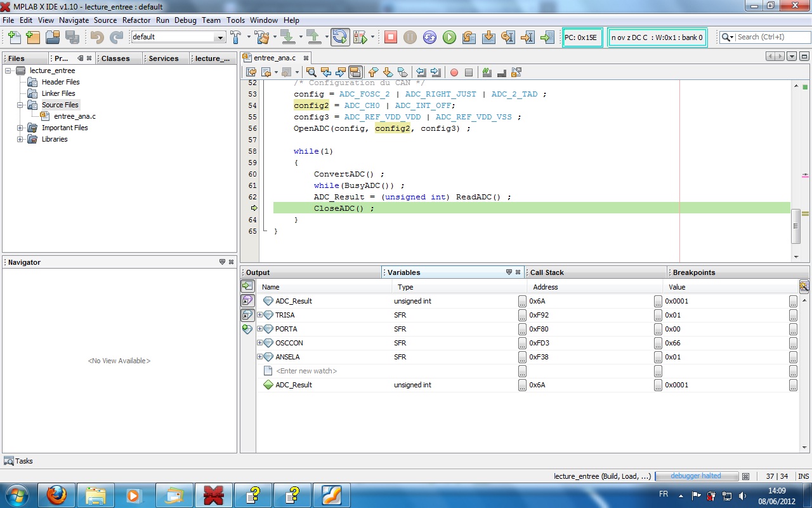Toggle the highlight search button in editor toolbar
The width and height of the screenshot is (812, 508).
pos(355,72)
